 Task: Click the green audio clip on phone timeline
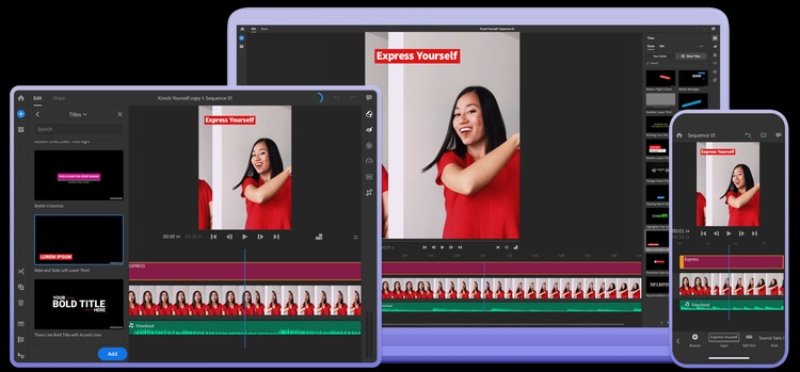click(x=732, y=305)
